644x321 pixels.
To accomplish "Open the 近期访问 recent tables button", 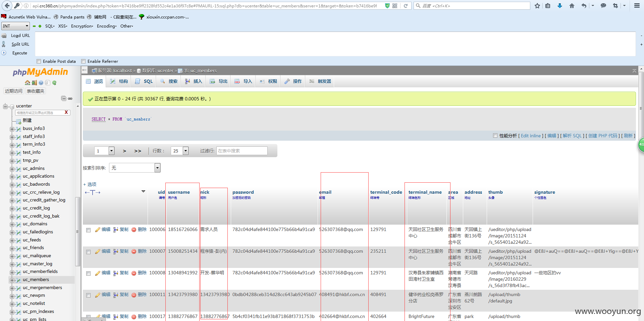I will click(14, 91).
